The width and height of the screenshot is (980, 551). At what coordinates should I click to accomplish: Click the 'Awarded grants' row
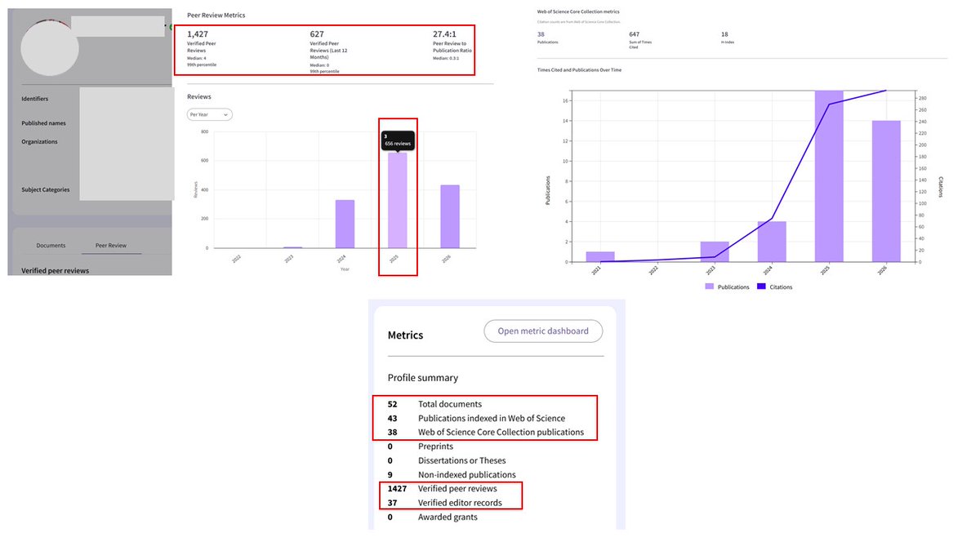(x=432, y=517)
